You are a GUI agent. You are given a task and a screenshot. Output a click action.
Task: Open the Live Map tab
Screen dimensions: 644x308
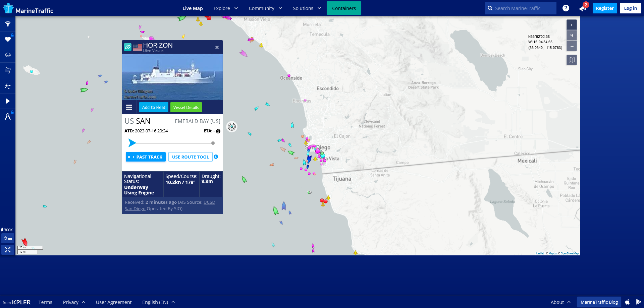tap(193, 8)
